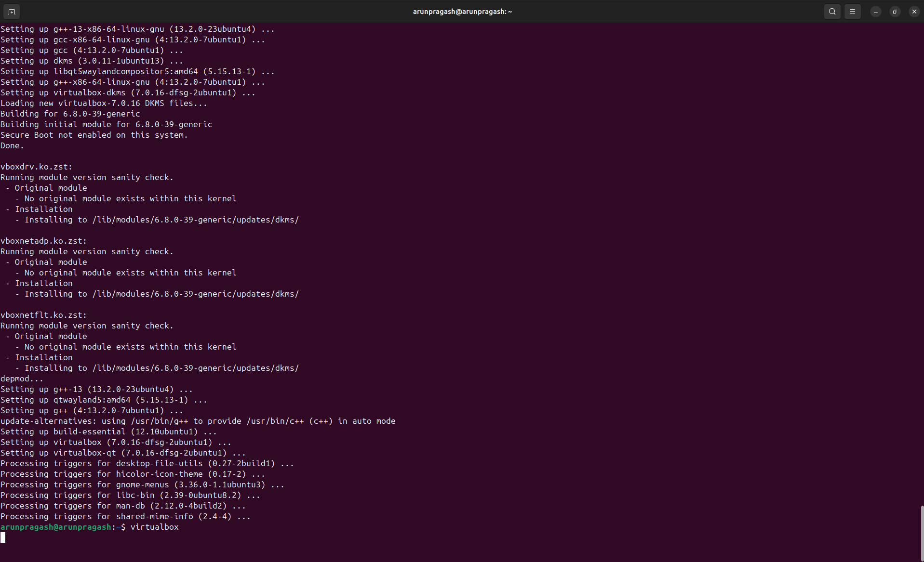Click 'Building for 6.8.0-39-generic' line
The image size is (924, 562).
(70, 114)
